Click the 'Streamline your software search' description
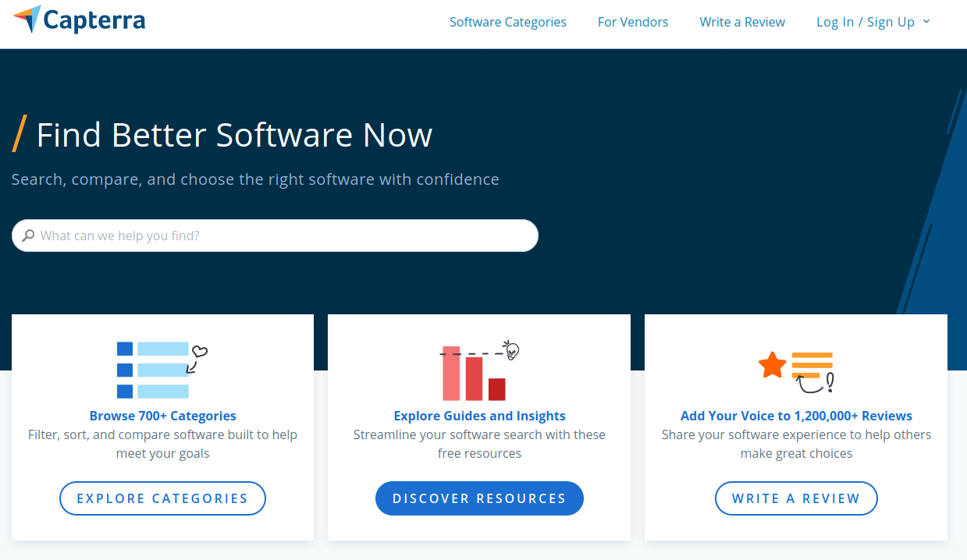The image size is (967, 560). pos(479,444)
